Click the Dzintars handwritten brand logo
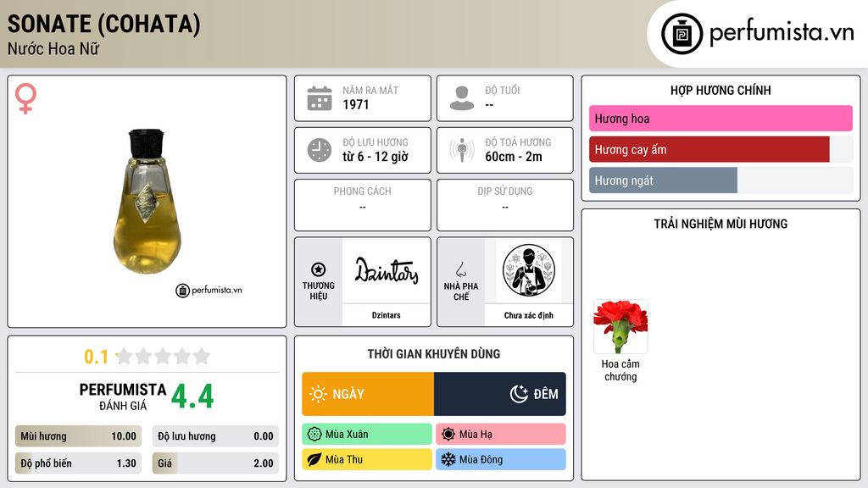The image size is (868, 488). (x=387, y=270)
